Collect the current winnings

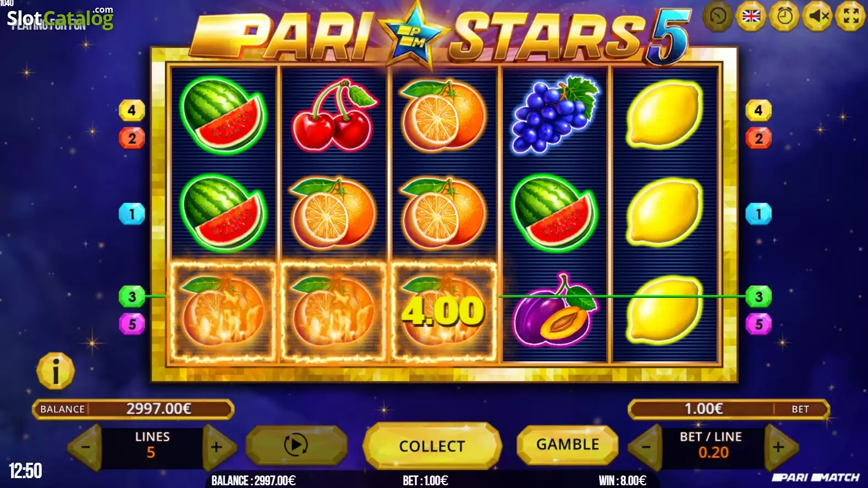pos(432,446)
